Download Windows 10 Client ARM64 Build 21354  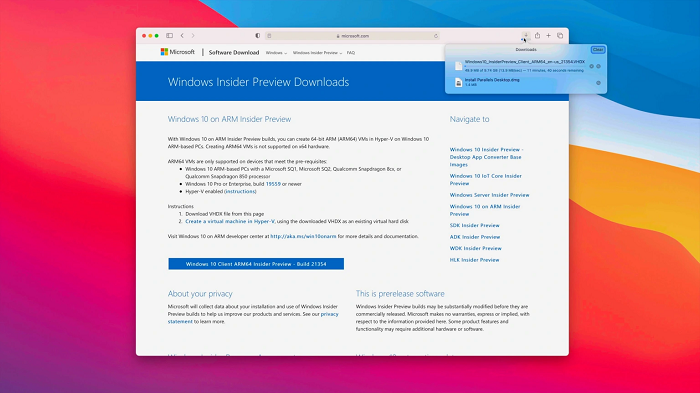point(256,264)
